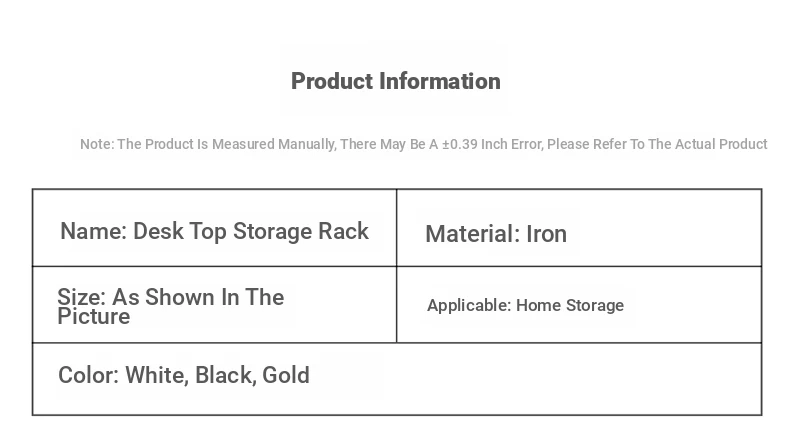Click the "Name:" label in table
This screenshot has height=436, width=790.
(93, 232)
